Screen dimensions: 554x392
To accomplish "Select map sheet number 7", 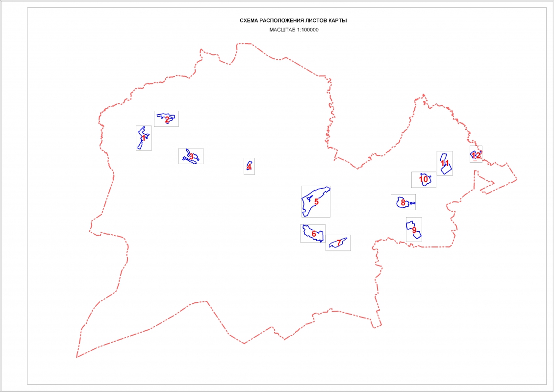I will (x=338, y=243).
